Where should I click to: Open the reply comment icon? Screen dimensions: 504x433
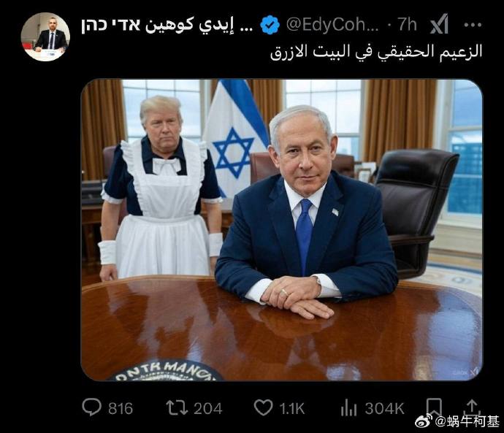point(91,407)
